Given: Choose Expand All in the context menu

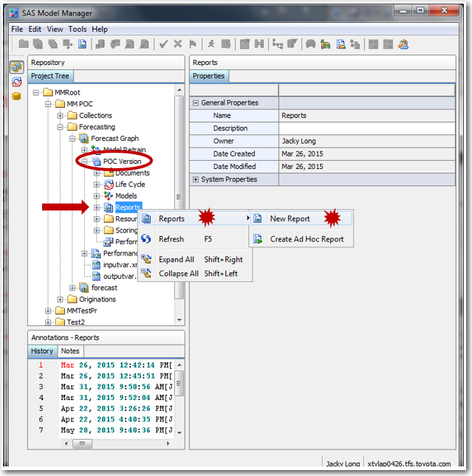Looking at the screenshot, I should coord(194,259).
